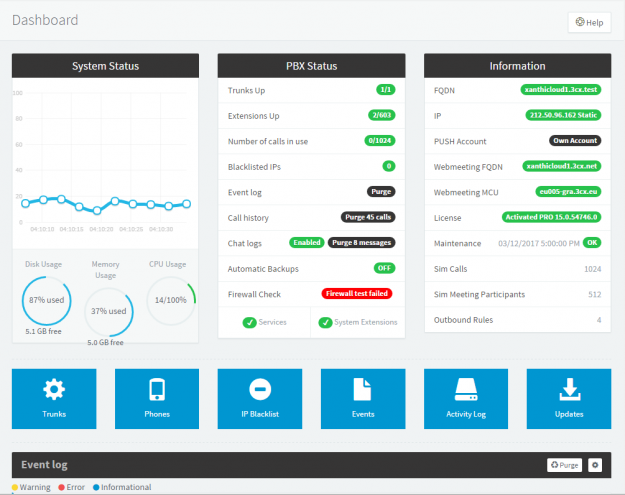The image size is (625, 495).
Task: Toggle Chat logs Enabled badge
Action: tap(306, 242)
